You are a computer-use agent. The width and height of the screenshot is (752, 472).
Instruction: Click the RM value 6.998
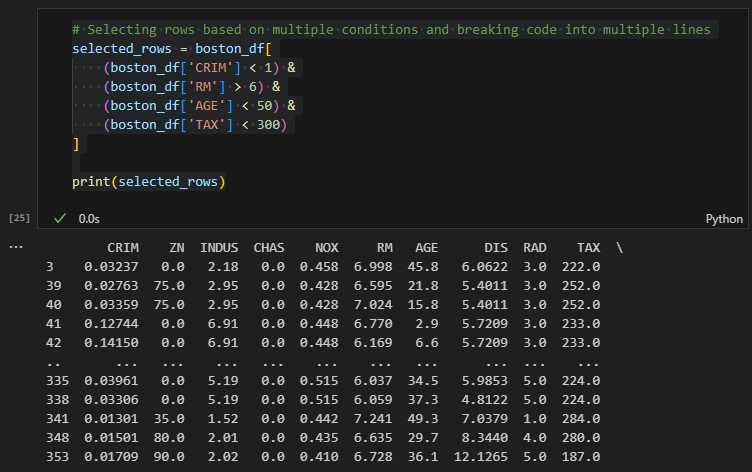[x=373, y=267]
